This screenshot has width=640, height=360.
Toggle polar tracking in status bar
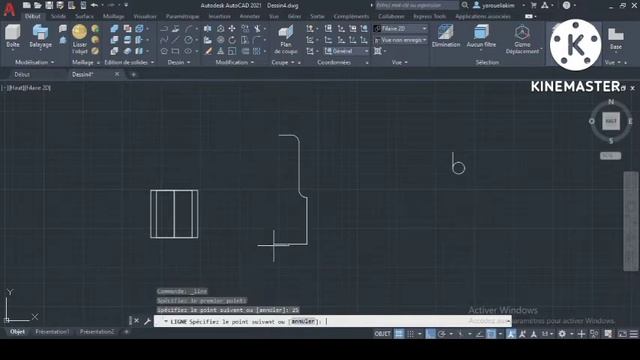(x=442, y=334)
